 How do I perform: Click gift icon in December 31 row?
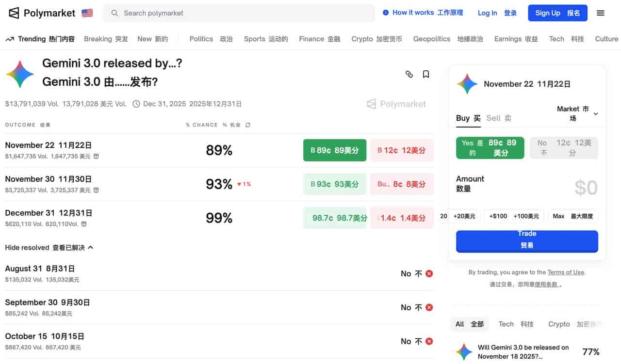84,224
